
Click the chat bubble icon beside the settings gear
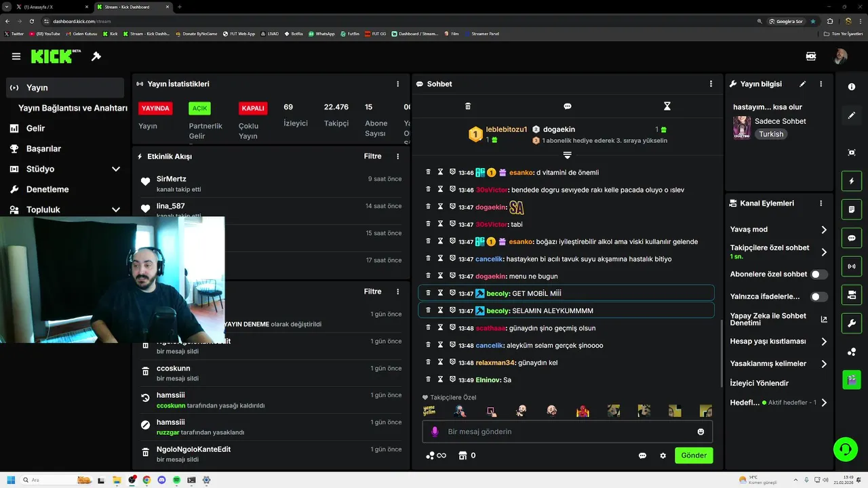coord(642,455)
